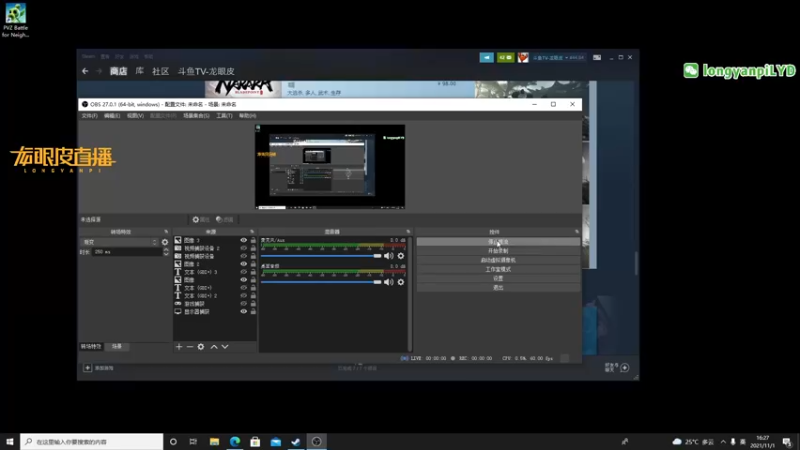The width and height of the screenshot is (800, 450).
Task: Open the 场景集合(S) menu in OBS
Action: click(x=196, y=116)
